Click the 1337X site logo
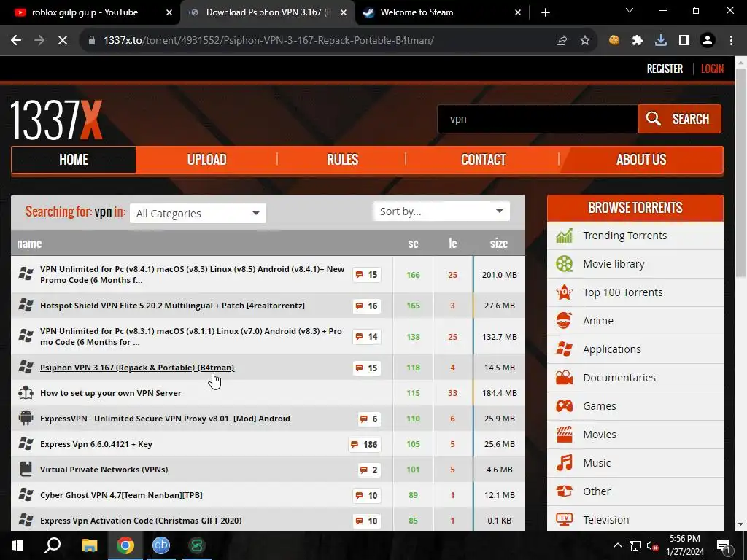This screenshot has width=747, height=560. pos(57,120)
